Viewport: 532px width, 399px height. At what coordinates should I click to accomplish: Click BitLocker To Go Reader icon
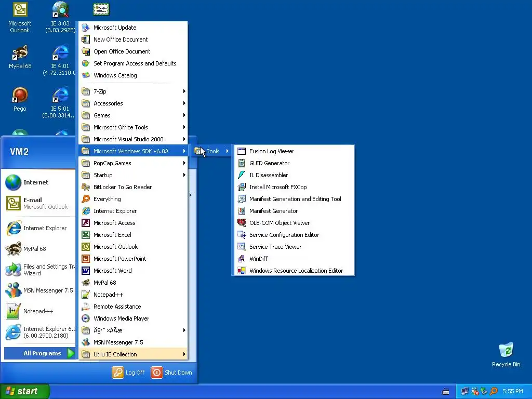point(86,187)
